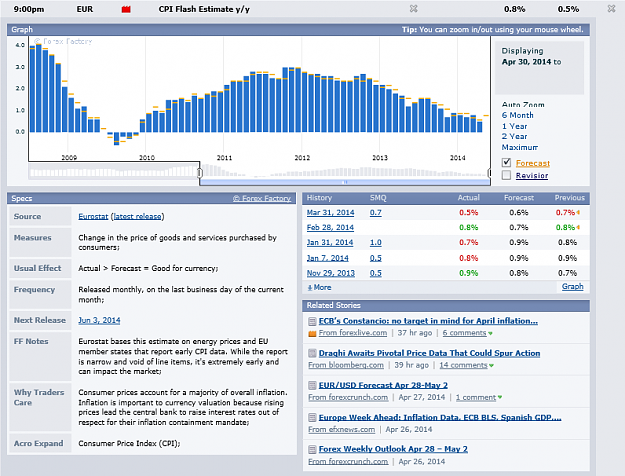The height and width of the screenshot is (476, 625).
Task: Select the Auto Zoom range option
Action: 523,105
